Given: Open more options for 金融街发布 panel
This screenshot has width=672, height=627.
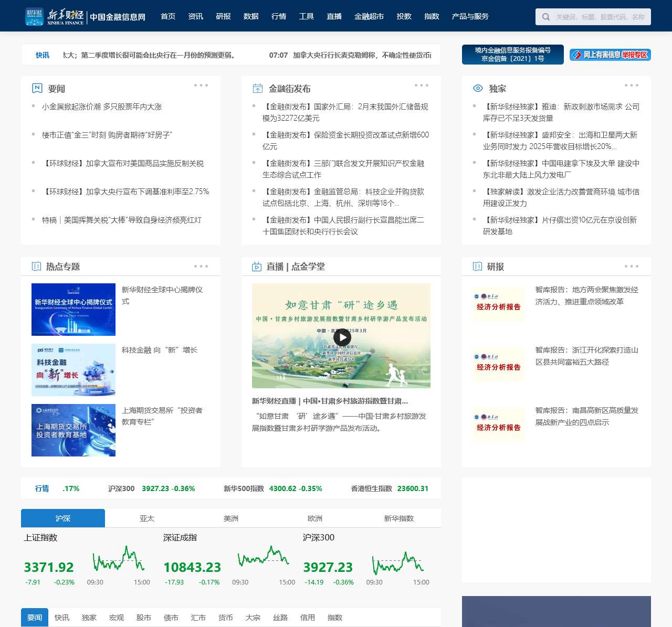Looking at the screenshot, I should click(x=422, y=85).
